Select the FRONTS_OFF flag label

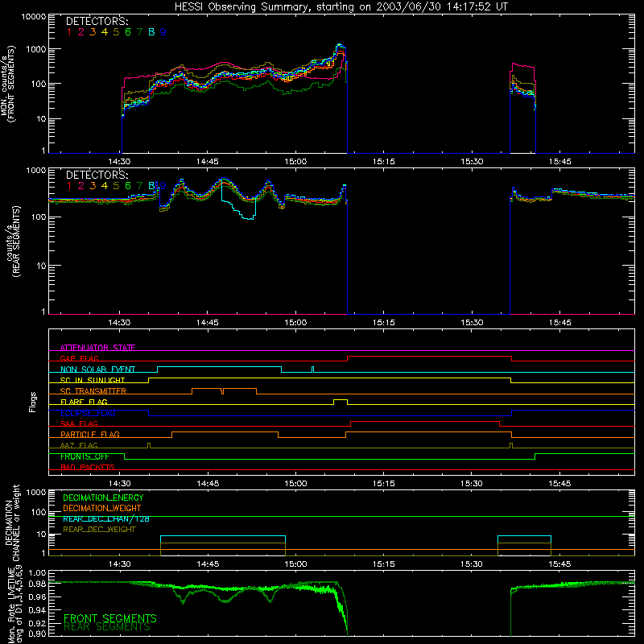click(85, 456)
